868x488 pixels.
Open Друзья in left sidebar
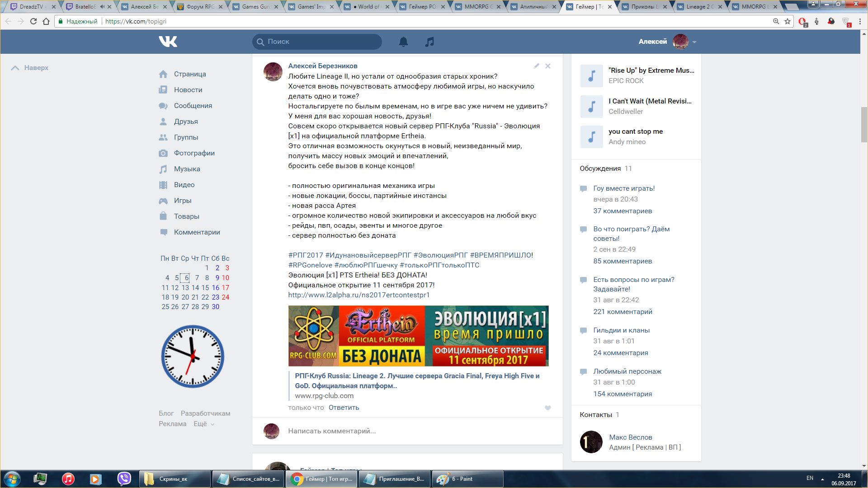point(186,122)
